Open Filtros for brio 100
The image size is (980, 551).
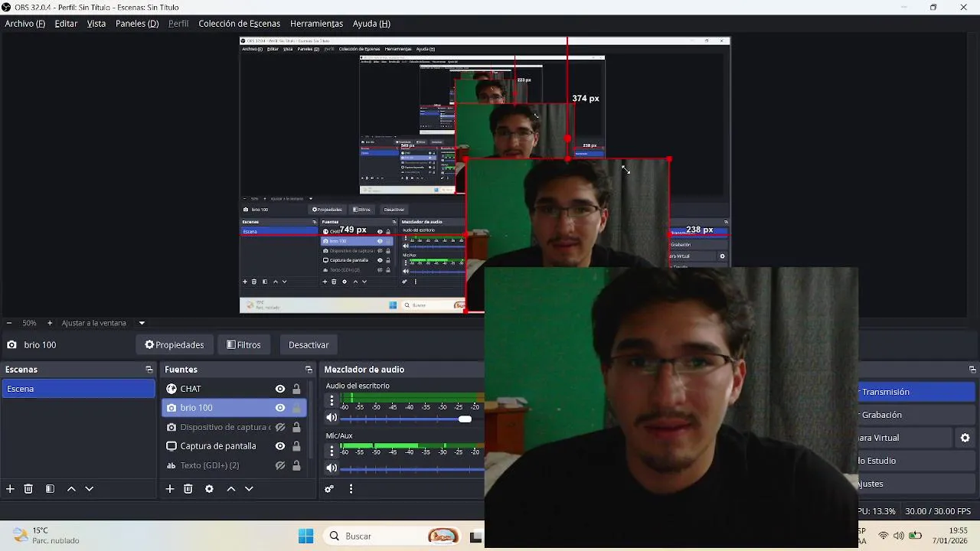(244, 345)
